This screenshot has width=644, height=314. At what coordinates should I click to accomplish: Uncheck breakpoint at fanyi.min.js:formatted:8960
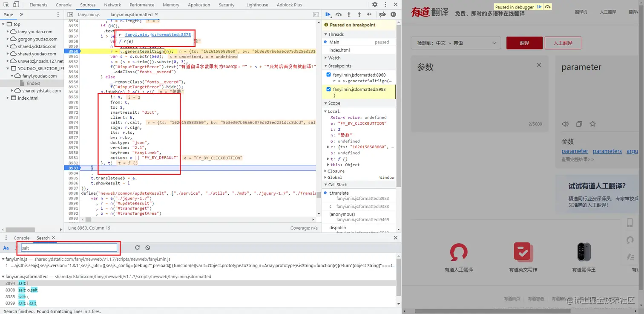point(328,75)
